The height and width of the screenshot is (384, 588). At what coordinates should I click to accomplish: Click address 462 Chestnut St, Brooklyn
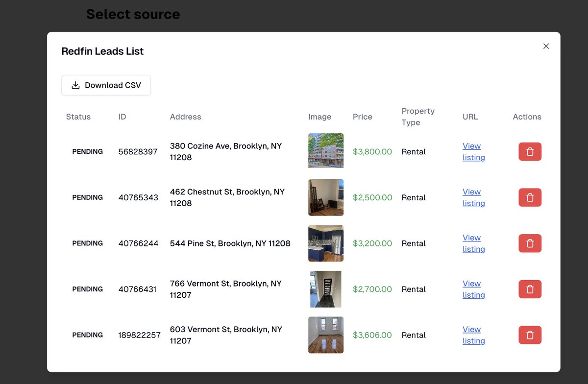tap(227, 197)
